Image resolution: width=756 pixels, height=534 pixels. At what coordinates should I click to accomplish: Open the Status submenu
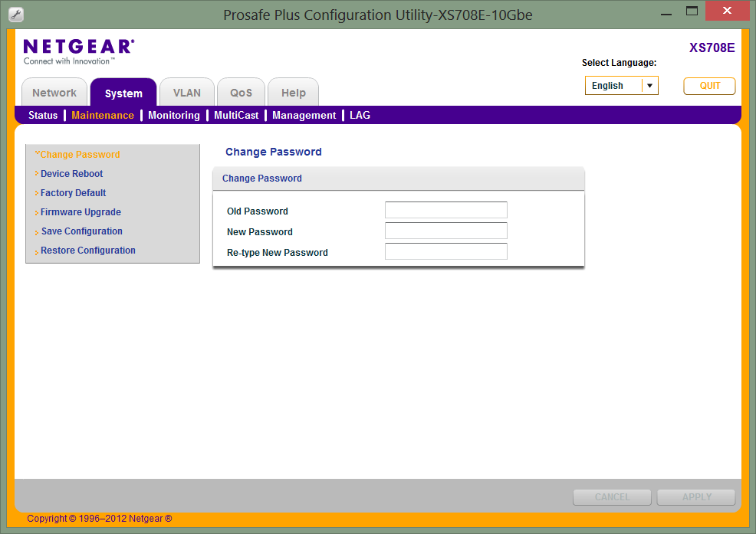(x=43, y=115)
